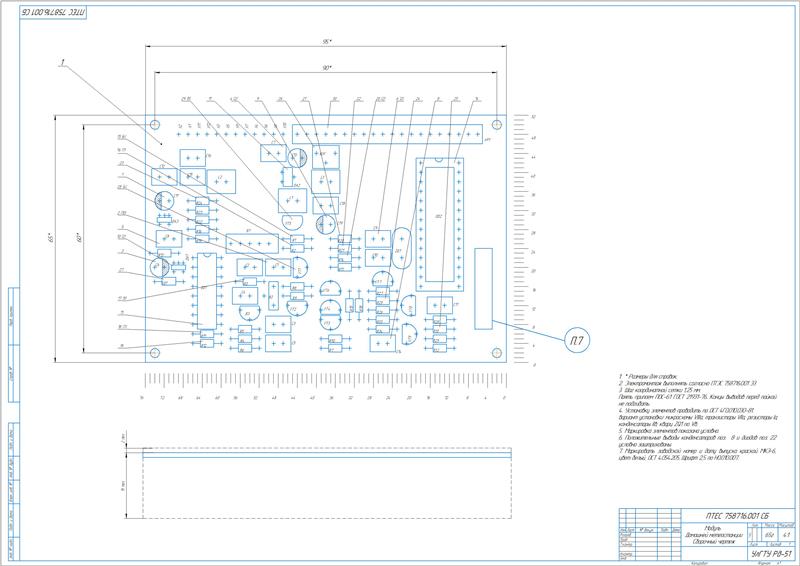Viewport: 800px width, 566px height.
Task: Click the 95* overall width dimension
Action: click(327, 42)
